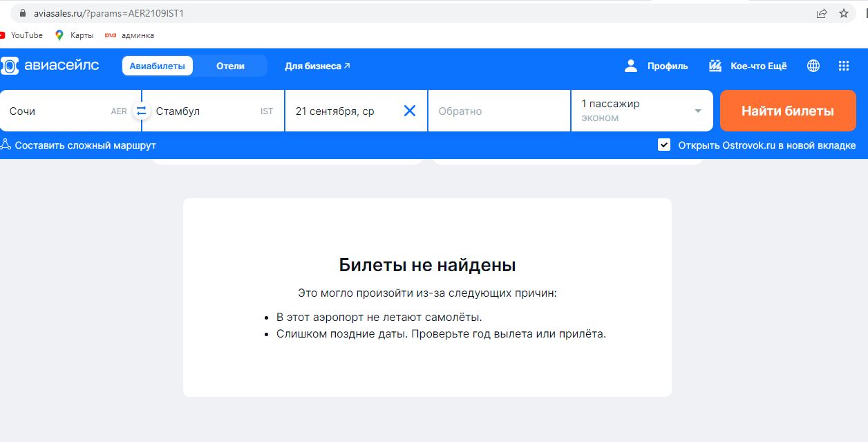This screenshot has height=442, width=868.
Task: Clear the departure date with X
Action: [409, 111]
